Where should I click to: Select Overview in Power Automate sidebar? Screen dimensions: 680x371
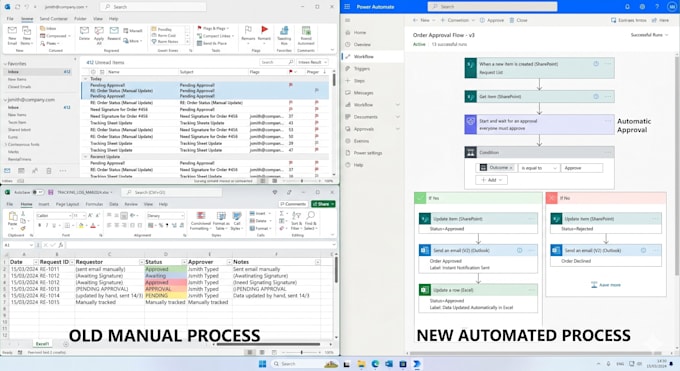click(x=362, y=44)
